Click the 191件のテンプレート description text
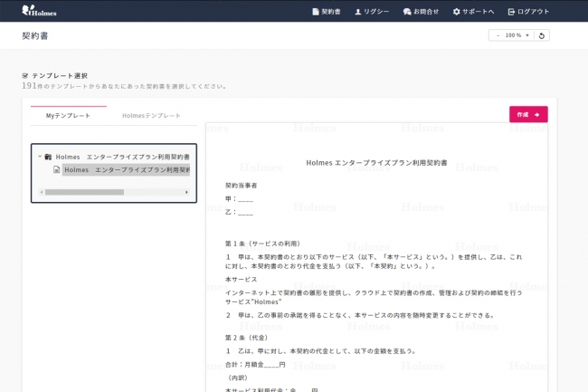The image size is (588, 392). 124,86
